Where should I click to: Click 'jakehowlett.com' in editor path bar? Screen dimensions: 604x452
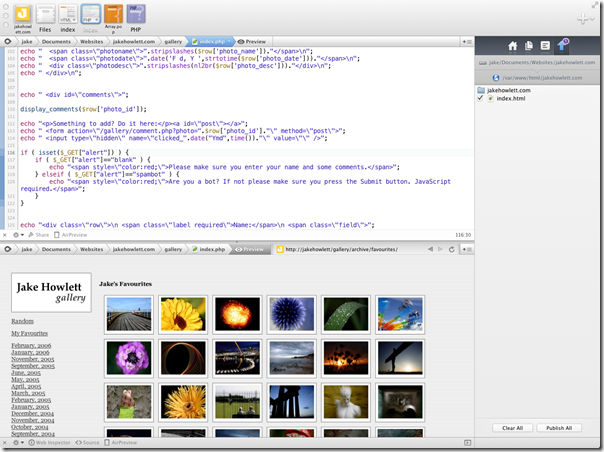134,41
